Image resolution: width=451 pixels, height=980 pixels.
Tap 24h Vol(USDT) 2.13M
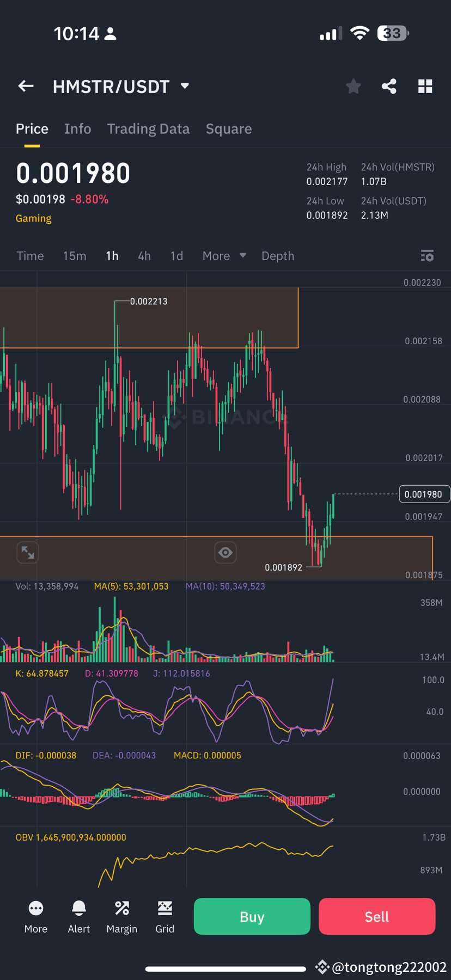coord(375,215)
